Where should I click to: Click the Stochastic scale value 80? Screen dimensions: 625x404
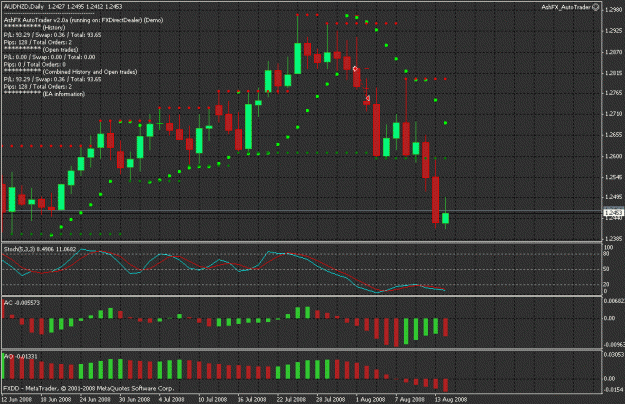tap(606, 254)
